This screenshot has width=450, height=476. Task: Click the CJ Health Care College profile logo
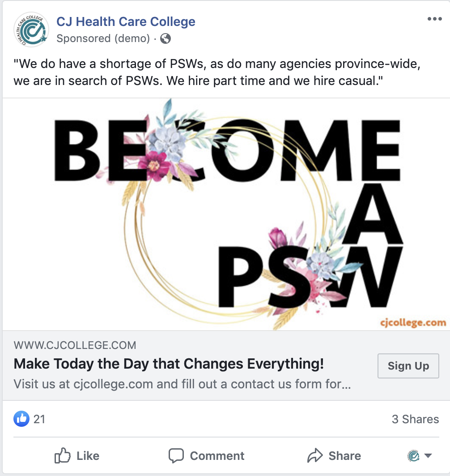31,30
